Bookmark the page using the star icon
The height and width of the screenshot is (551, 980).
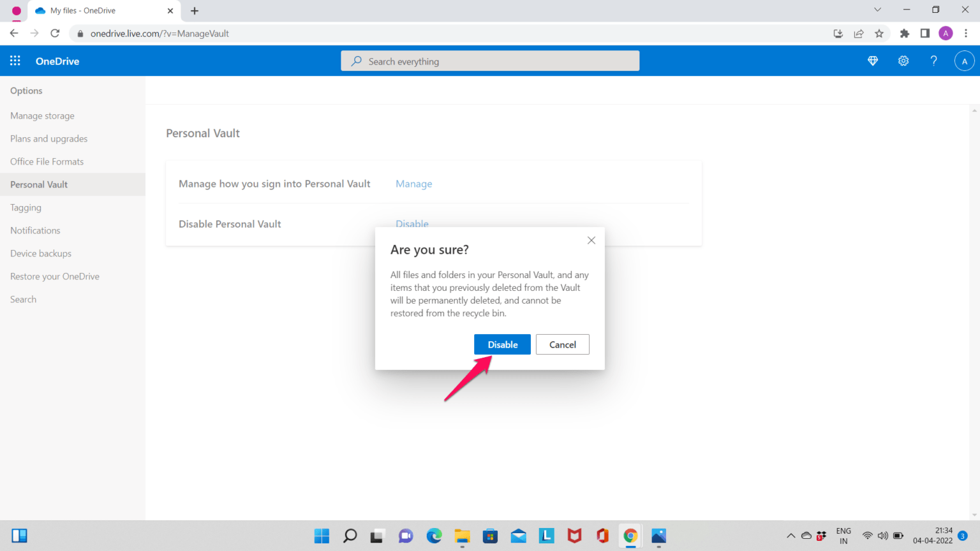(880, 33)
